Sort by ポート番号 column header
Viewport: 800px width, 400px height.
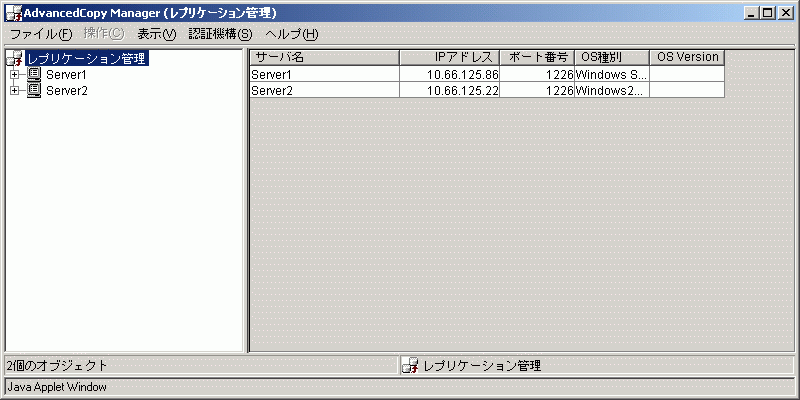pos(537,57)
